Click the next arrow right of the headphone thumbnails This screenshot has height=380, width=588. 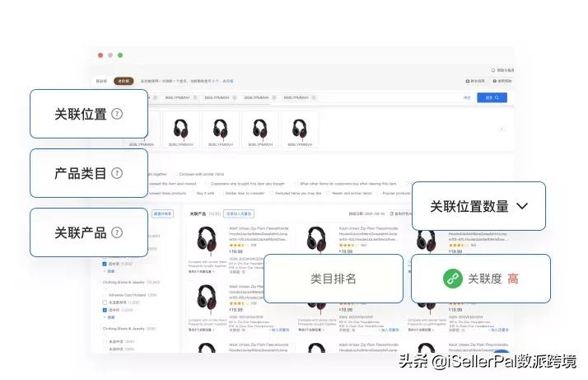502,129
